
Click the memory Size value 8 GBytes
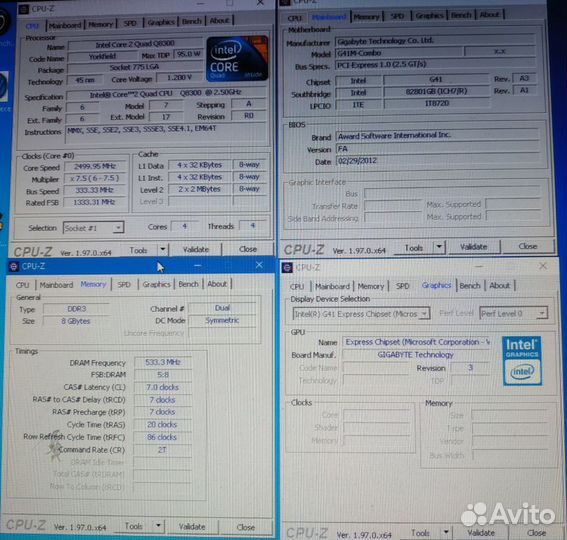pos(76,321)
